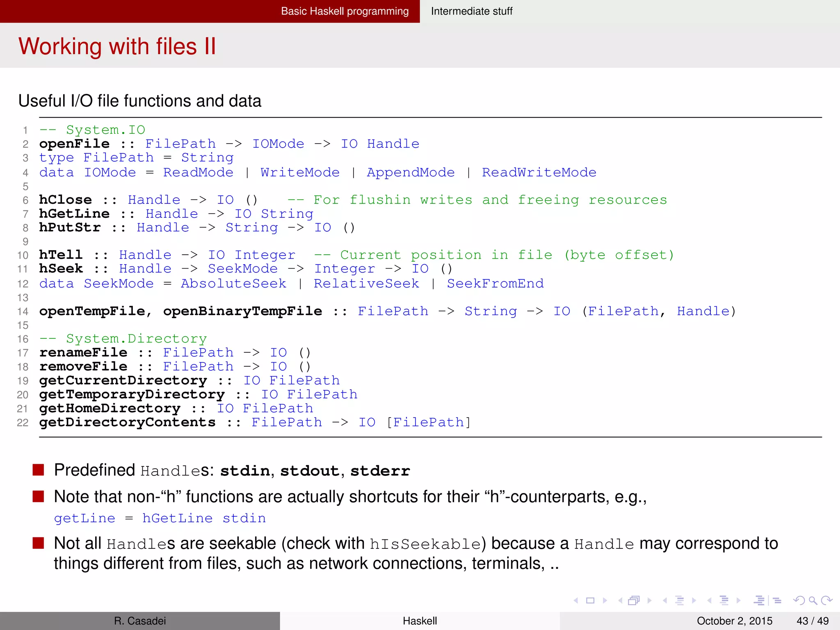Click hPutStr function name
Image resolution: width=840 pixels, height=630 pixels.
pyautogui.click(x=70, y=228)
